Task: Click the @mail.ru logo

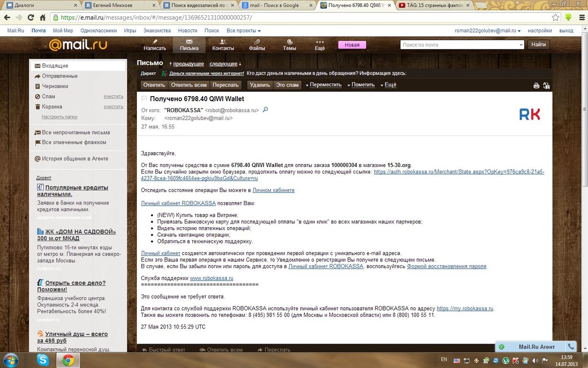Action: tap(78, 45)
